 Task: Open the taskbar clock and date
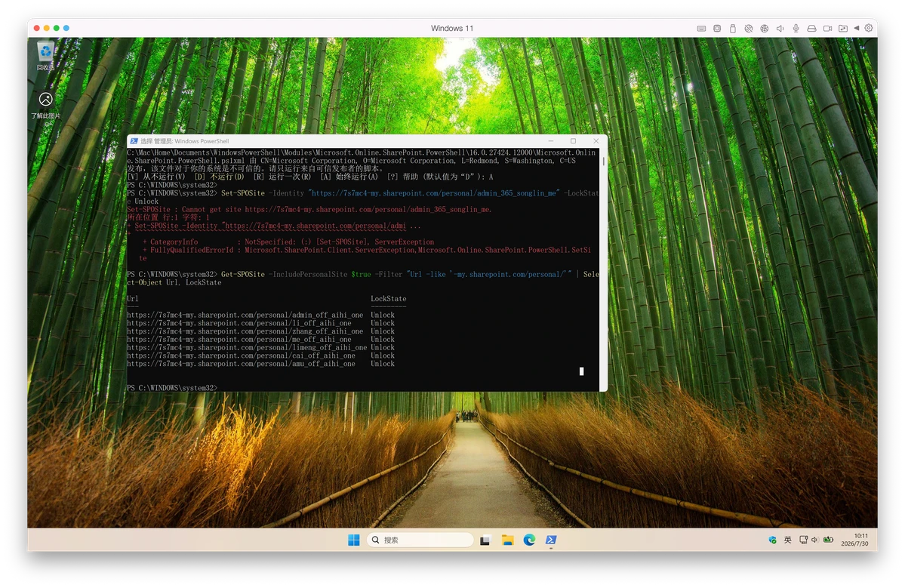pyautogui.click(x=854, y=540)
